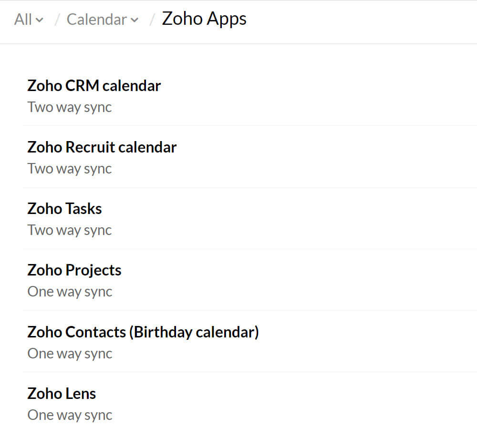
Task: Click One way sync under Zoho Projects
Action: pos(70,292)
